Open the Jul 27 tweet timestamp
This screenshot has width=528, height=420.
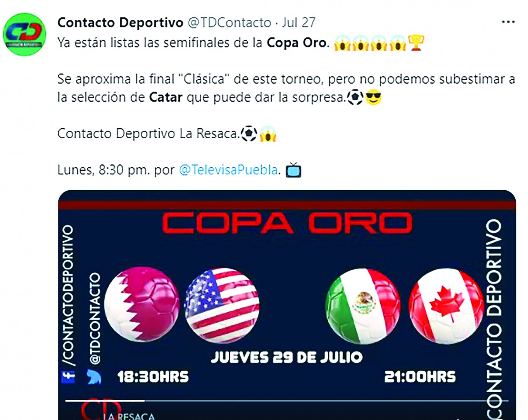point(298,23)
